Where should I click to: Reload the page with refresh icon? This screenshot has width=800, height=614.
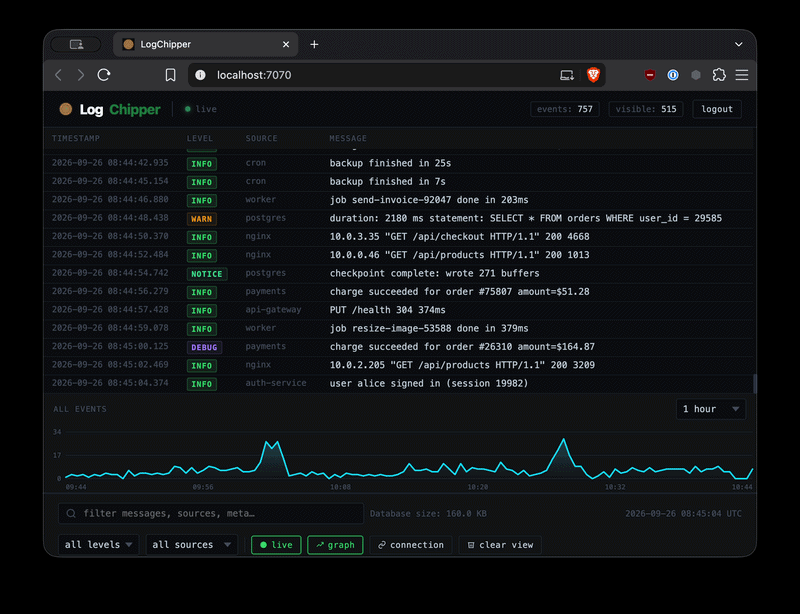click(104, 75)
